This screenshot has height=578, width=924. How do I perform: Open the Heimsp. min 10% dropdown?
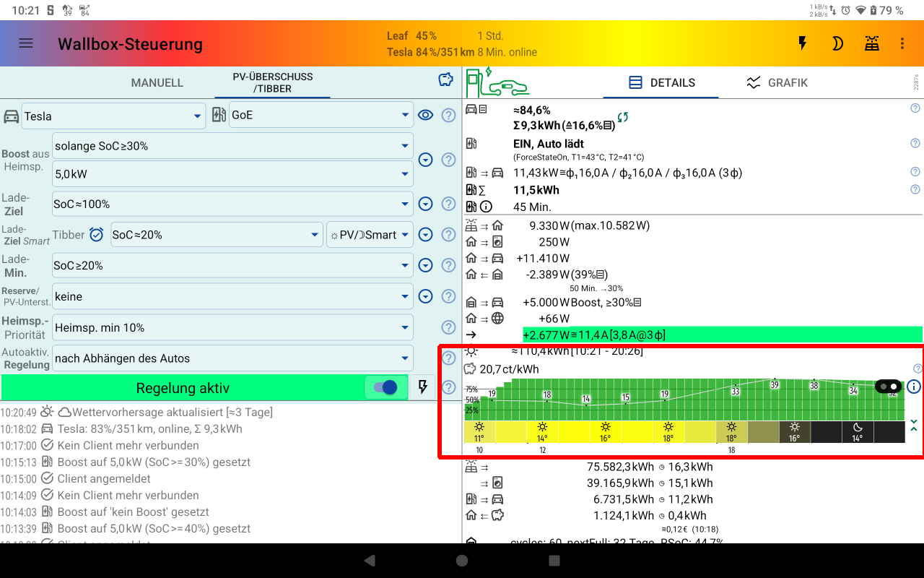[x=231, y=327]
